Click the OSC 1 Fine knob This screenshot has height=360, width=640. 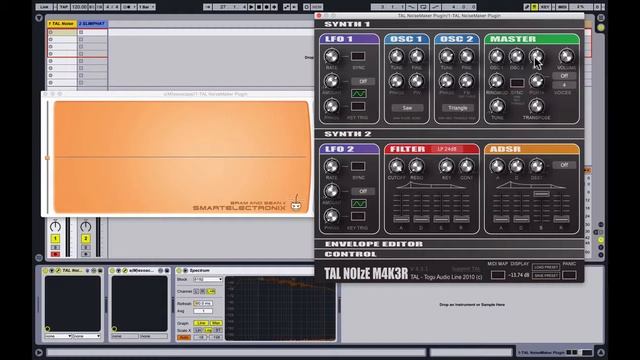416,56
